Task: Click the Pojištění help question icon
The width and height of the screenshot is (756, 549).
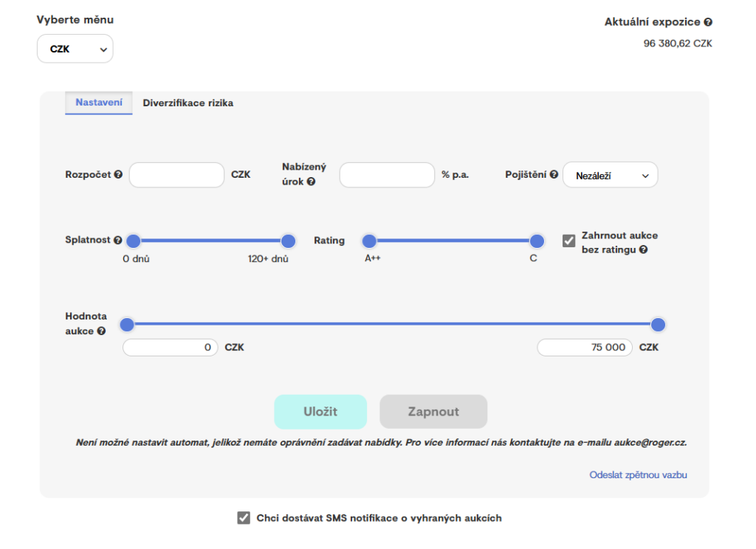Action: 554,175
